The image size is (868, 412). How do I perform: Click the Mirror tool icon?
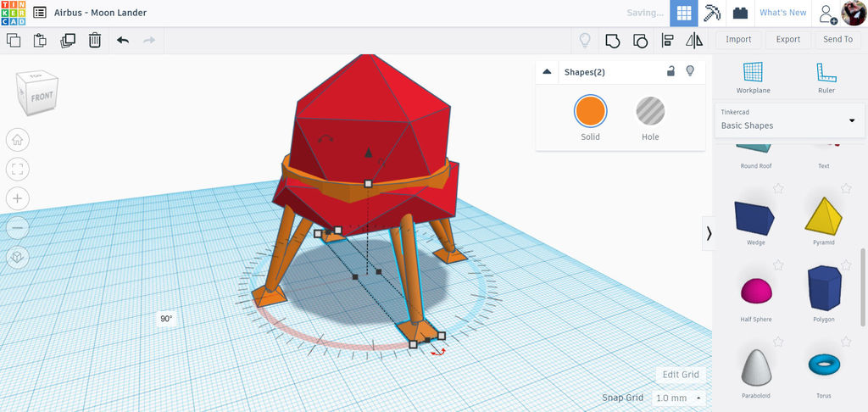tap(694, 41)
